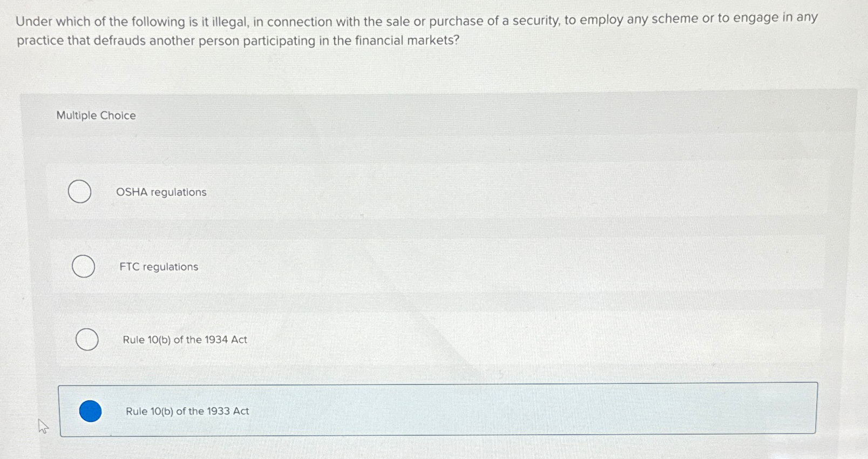Screen dimensions: 868x459
Task: Click the FTC regulations answer row background
Action: (x=378, y=266)
